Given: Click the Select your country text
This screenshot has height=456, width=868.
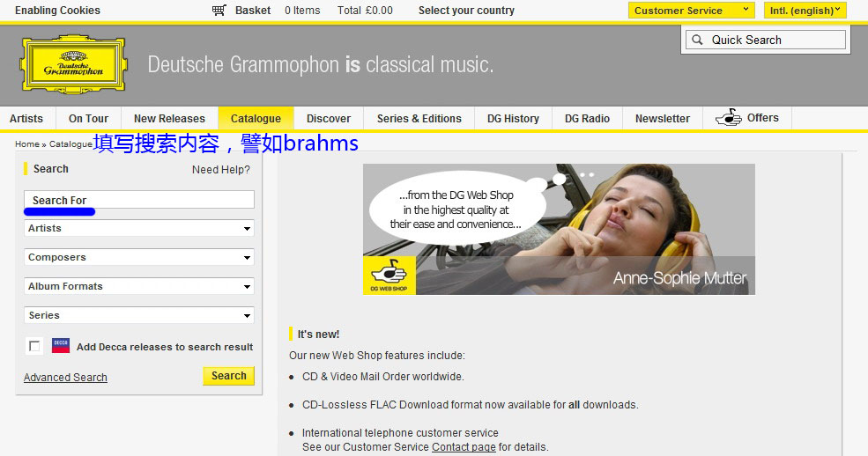Looking at the screenshot, I should point(467,10).
